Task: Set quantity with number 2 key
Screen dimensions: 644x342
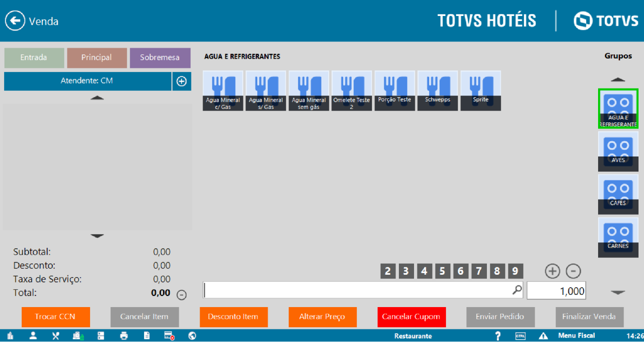Action: pos(388,271)
